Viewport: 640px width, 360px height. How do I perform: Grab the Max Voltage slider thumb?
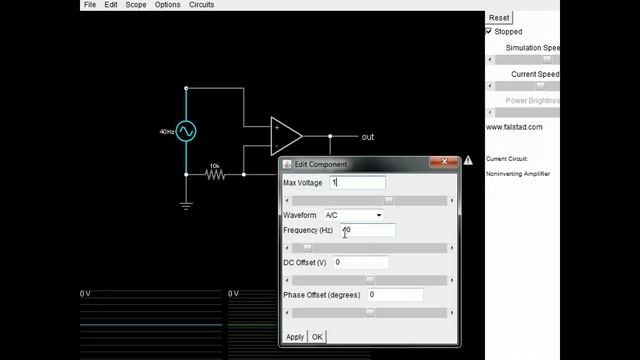click(388, 200)
